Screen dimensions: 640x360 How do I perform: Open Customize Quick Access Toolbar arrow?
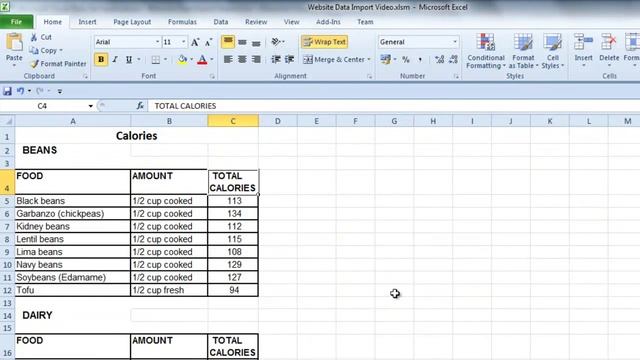click(60, 91)
